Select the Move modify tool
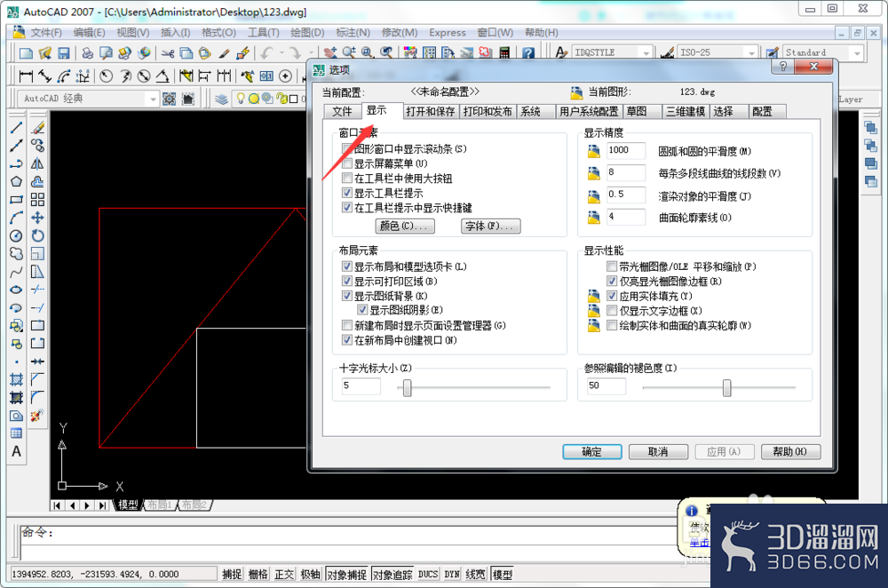Viewport: 888px width, 588px height. tap(37, 218)
